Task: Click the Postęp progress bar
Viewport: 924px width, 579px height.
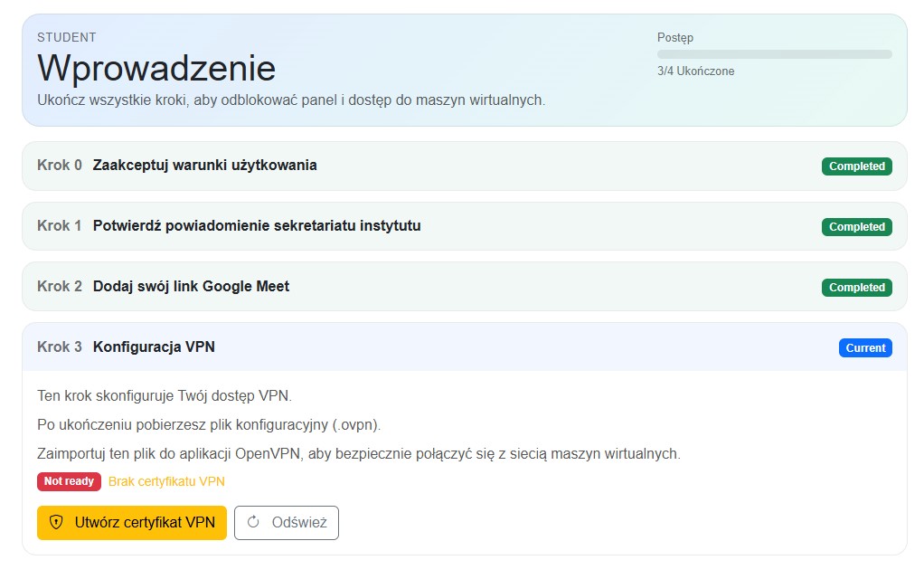Action: 774,54
